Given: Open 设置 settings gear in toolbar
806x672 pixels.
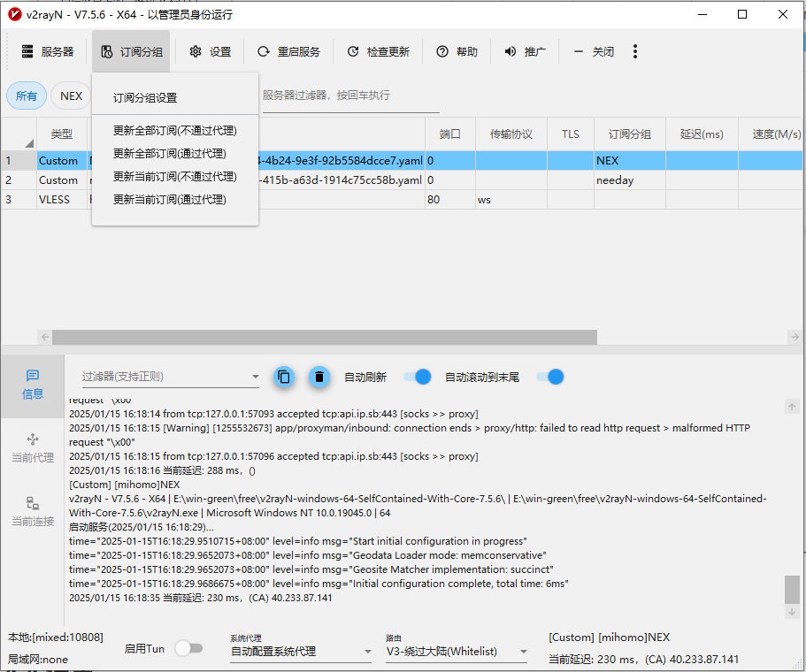Looking at the screenshot, I should (x=196, y=52).
